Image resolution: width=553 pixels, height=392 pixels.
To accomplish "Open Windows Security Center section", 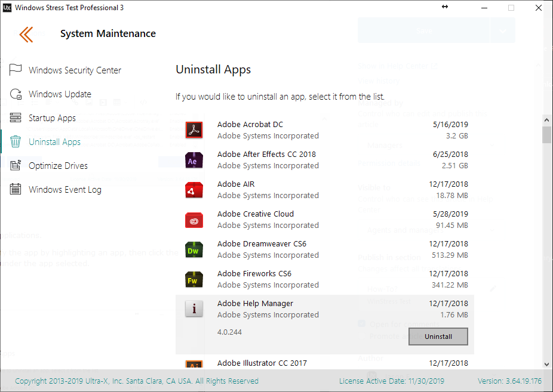I will click(x=75, y=70).
